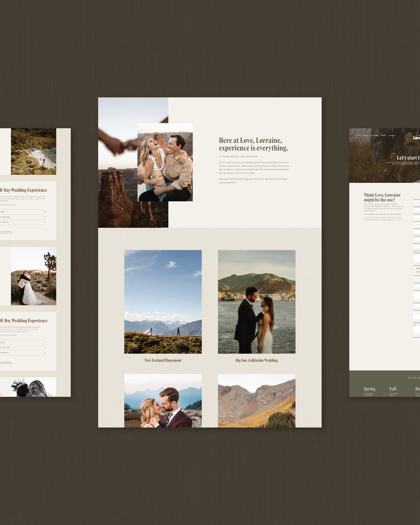420x525 pixels.
Task: Click the Fall travel season heading
Action: 393,389
